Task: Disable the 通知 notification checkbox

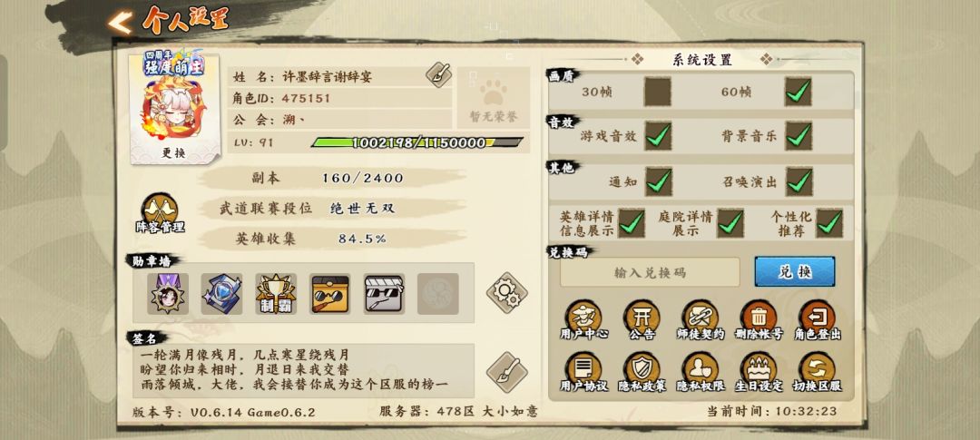Action: (658, 181)
